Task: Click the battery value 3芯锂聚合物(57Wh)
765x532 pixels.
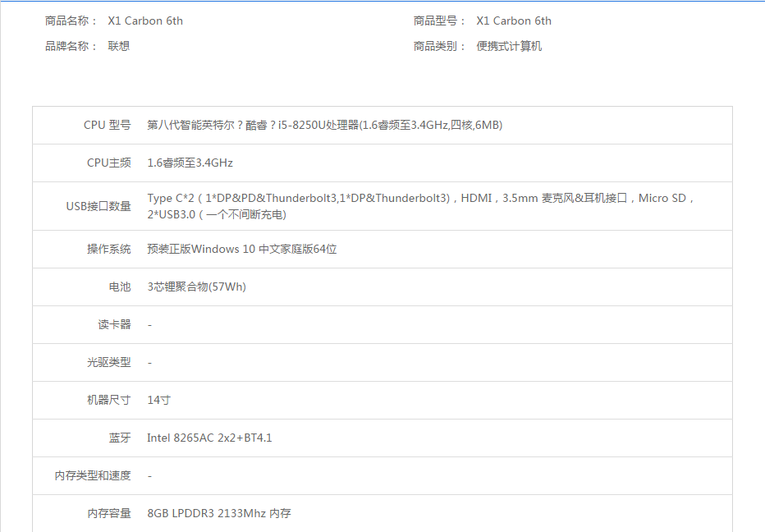Action: (196, 287)
